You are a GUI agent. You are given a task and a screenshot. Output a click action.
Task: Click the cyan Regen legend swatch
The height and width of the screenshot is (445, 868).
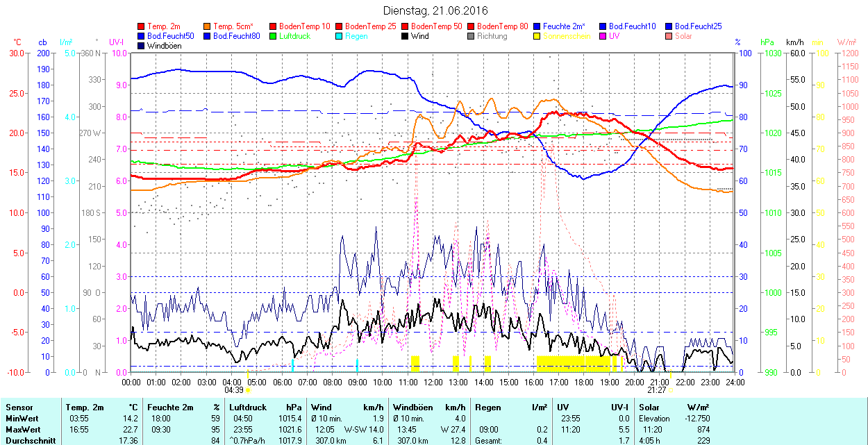point(339,36)
